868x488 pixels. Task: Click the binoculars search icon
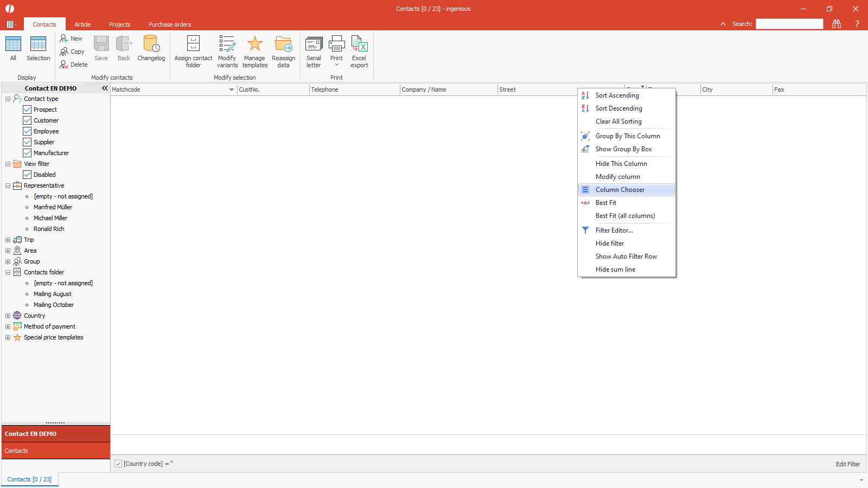pyautogui.click(x=837, y=24)
